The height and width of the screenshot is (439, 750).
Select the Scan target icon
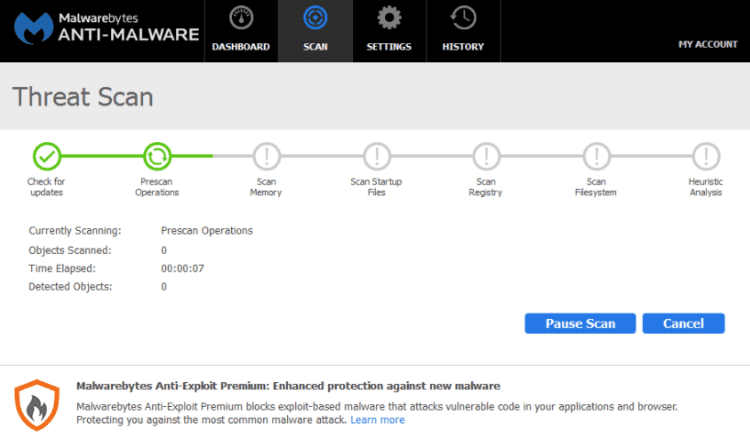(315, 18)
